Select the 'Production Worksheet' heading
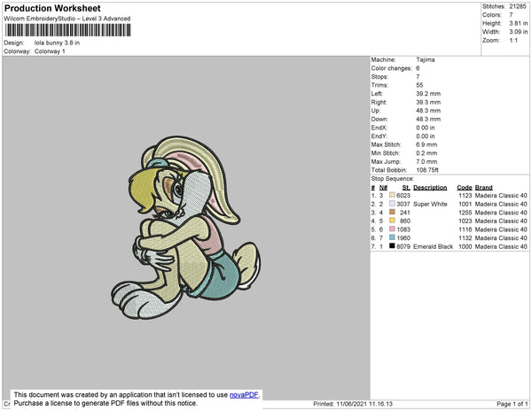532x411 pixels. point(52,8)
